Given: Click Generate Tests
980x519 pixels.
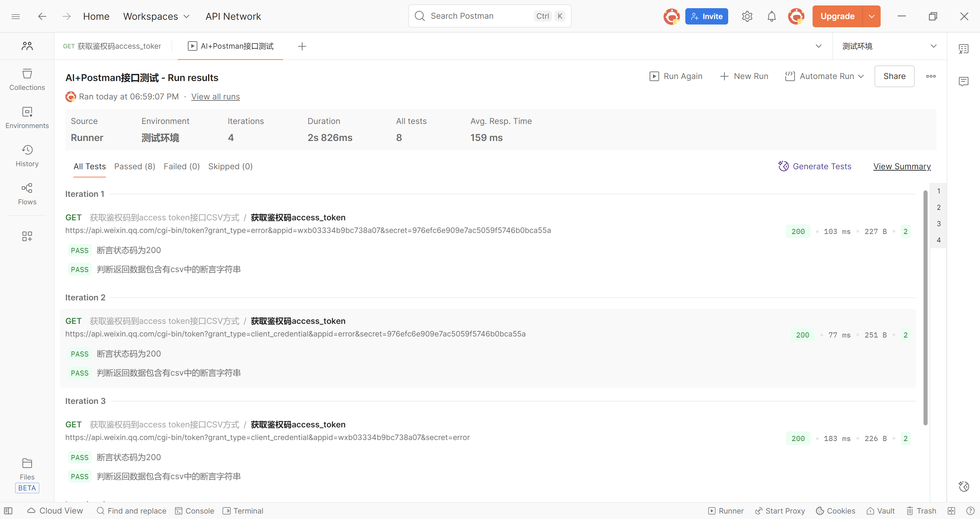Looking at the screenshot, I should 815,167.
